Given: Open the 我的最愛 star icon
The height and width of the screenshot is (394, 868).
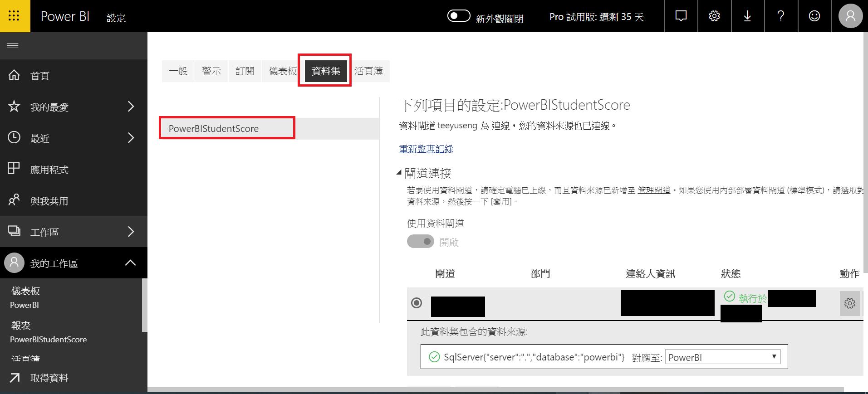Looking at the screenshot, I should (14, 107).
